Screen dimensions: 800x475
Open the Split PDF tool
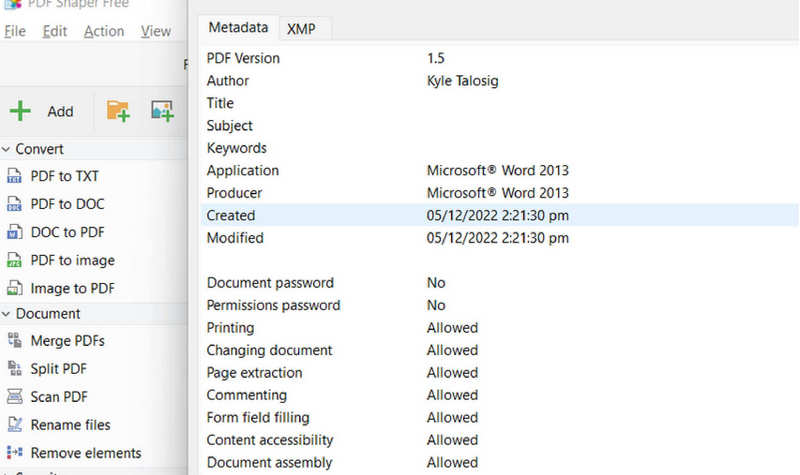click(x=60, y=369)
